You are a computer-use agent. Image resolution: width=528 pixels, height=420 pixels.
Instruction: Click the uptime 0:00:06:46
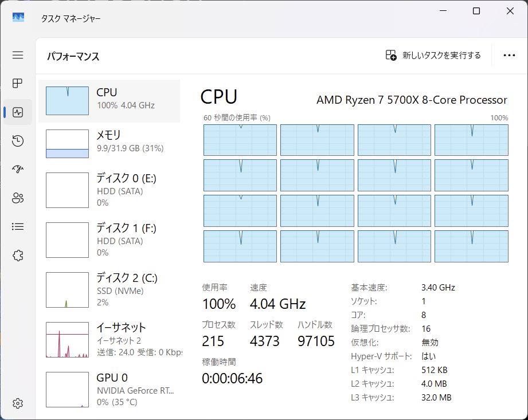(x=232, y=378)
